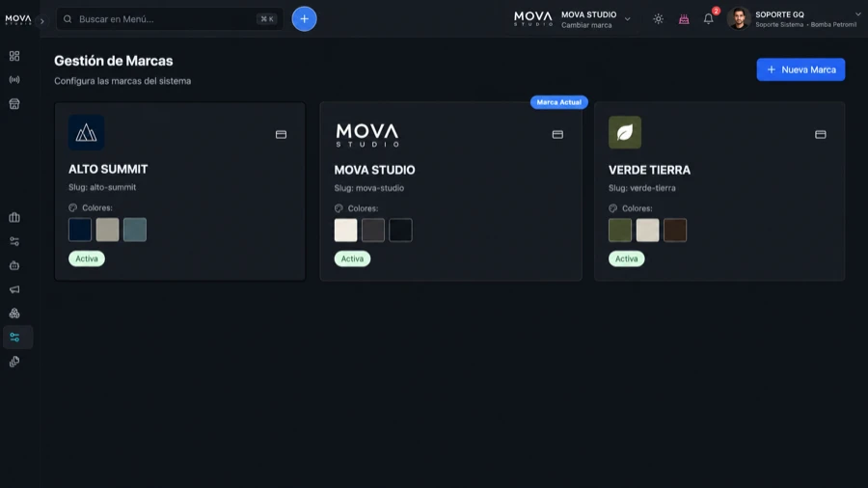The image size is (868, 488).
Task: Open notifications bell with badge
Action: point(709,19)
